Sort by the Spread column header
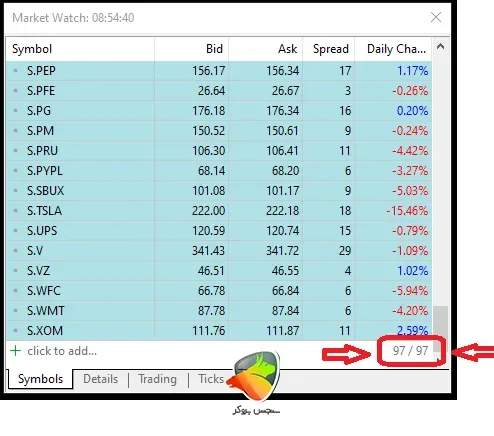 click(x=329, y=49)
